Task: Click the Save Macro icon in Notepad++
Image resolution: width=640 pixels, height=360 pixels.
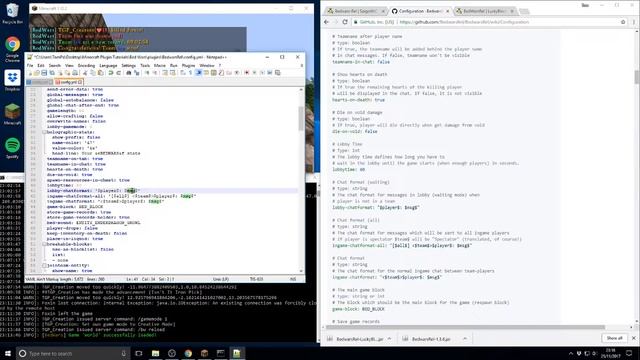Action: [x=278, y=73]
